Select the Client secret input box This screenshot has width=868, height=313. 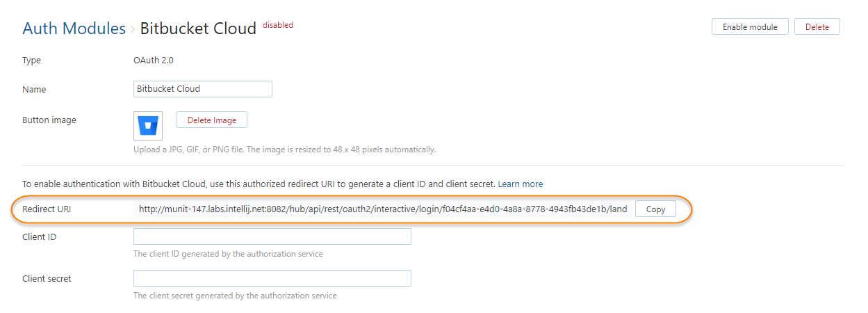(272, 279)
